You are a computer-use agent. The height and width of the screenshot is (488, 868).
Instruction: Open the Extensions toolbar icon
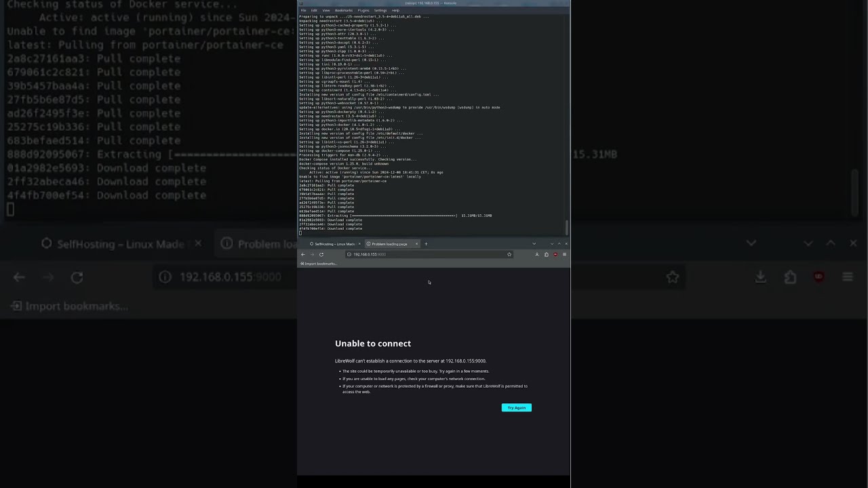pyautogui.click(x=546, y=254)
